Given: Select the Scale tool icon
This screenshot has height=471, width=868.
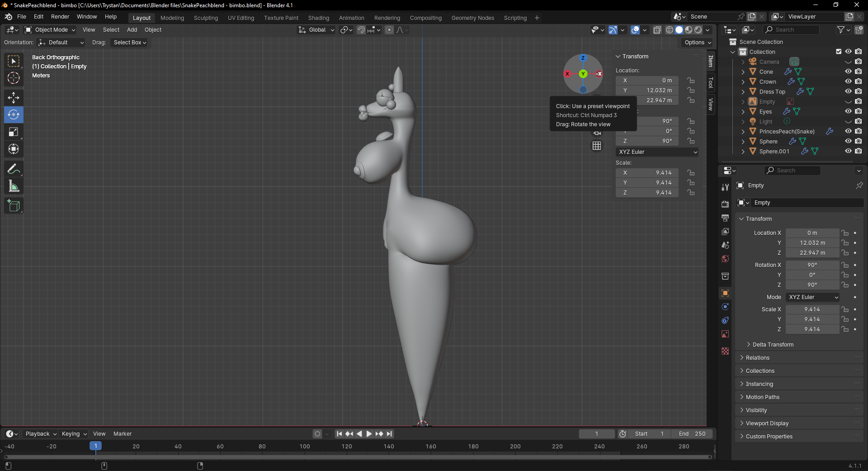Looking at the screenshot, I should pos(14,132).
